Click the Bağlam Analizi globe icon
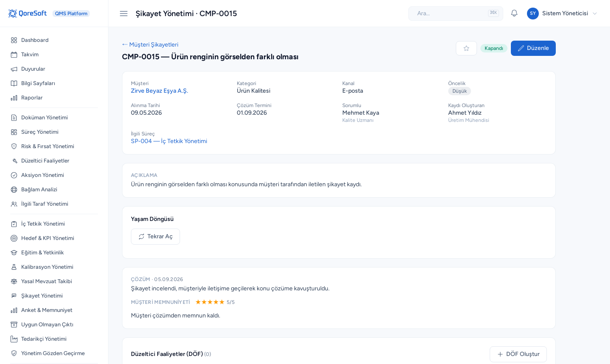This screenshot has width=610, height=364. click(14, 190)
